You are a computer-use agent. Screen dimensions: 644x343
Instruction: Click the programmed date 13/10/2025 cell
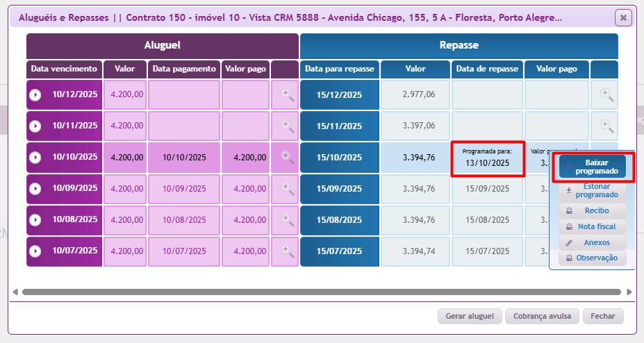tap(487, 159)
